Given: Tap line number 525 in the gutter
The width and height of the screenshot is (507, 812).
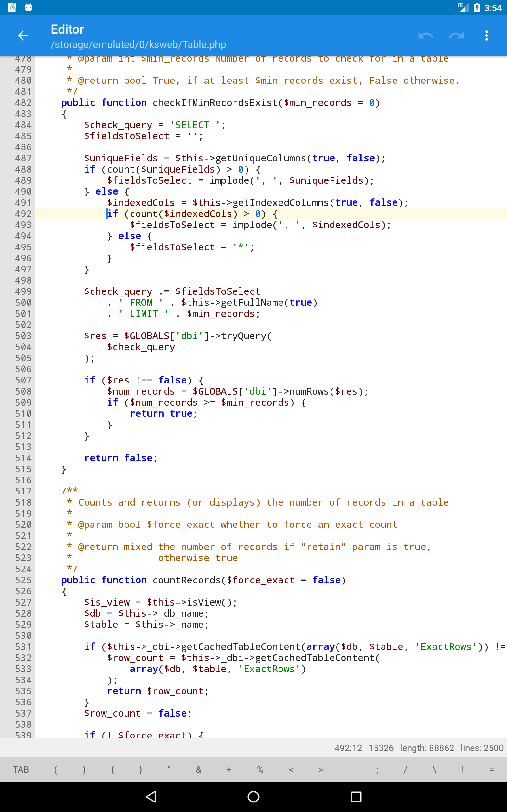Looking at the screenshot, I should point(23,580).
